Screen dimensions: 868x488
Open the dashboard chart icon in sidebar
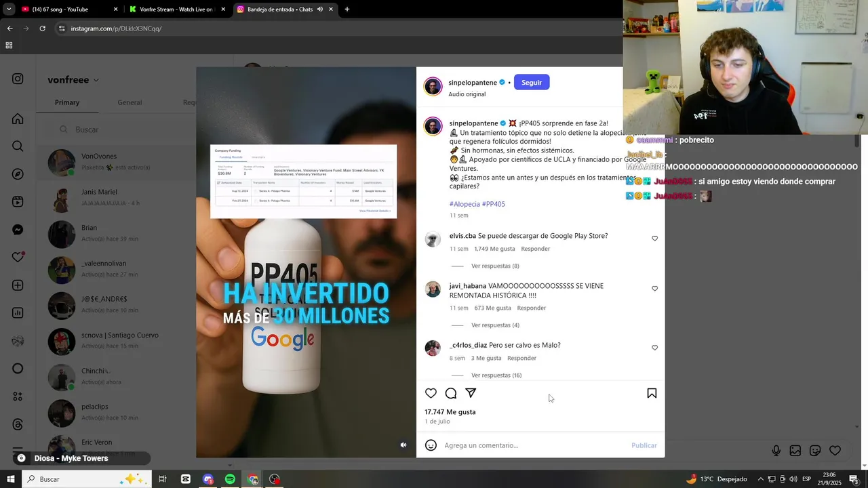18,313
